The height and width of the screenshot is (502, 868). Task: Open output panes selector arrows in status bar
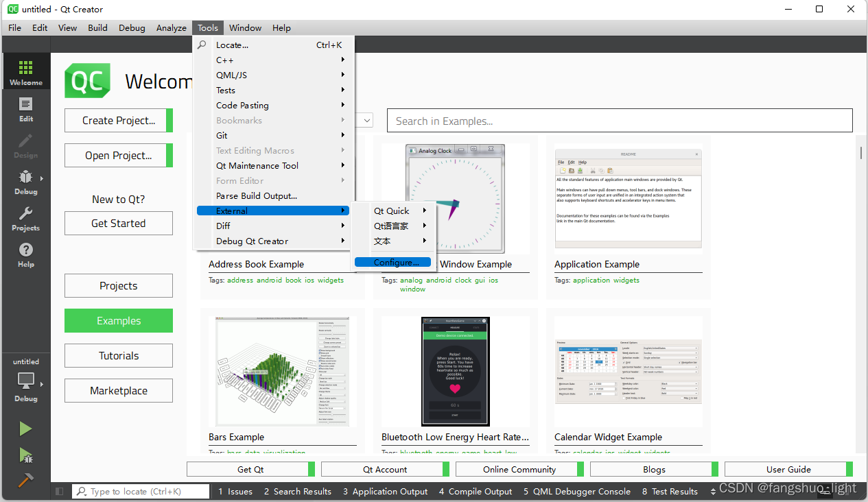click(x=713, y=492)
